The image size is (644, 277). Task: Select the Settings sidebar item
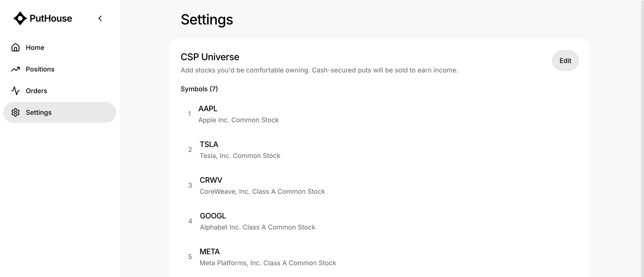59,112
